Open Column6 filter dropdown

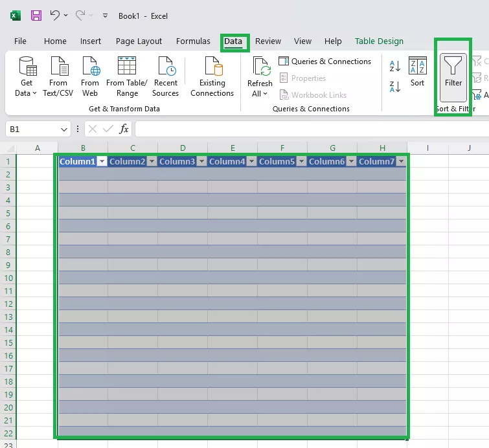click(351, 161)
